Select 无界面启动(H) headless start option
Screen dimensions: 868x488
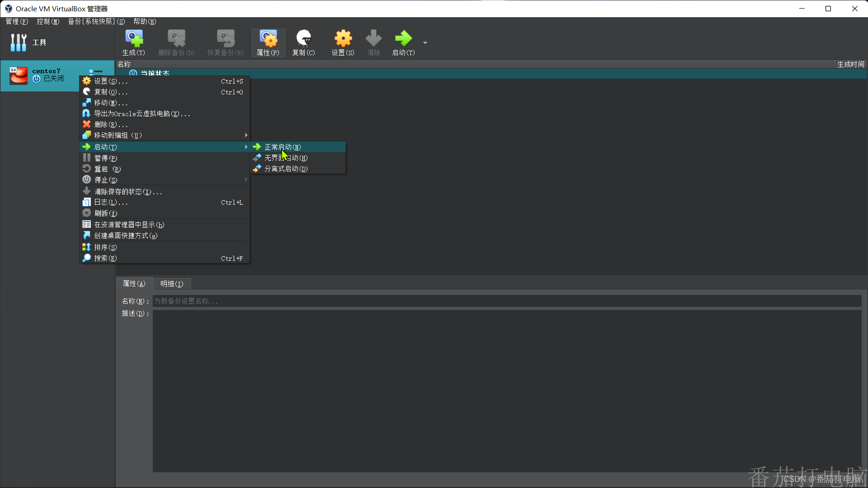click(x=298, y=158)
